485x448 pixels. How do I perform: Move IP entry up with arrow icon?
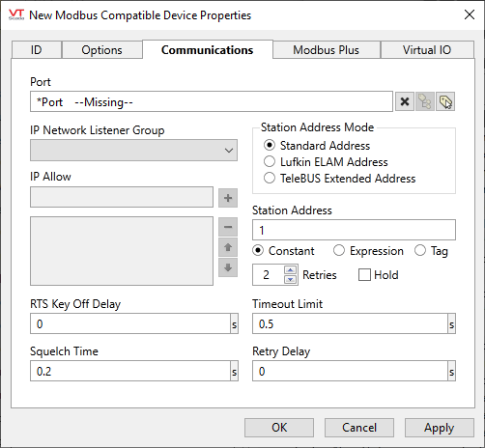[x=228, y=247]
